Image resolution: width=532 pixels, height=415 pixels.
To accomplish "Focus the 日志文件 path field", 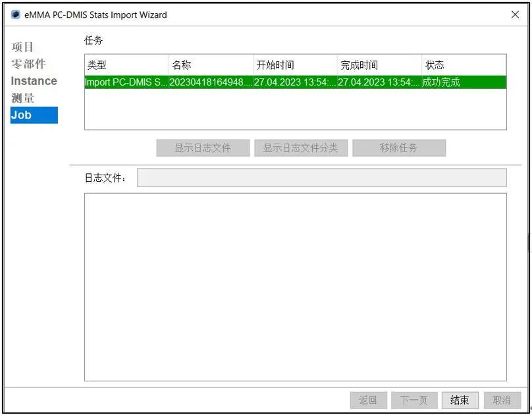I will [x=322, y=177].
